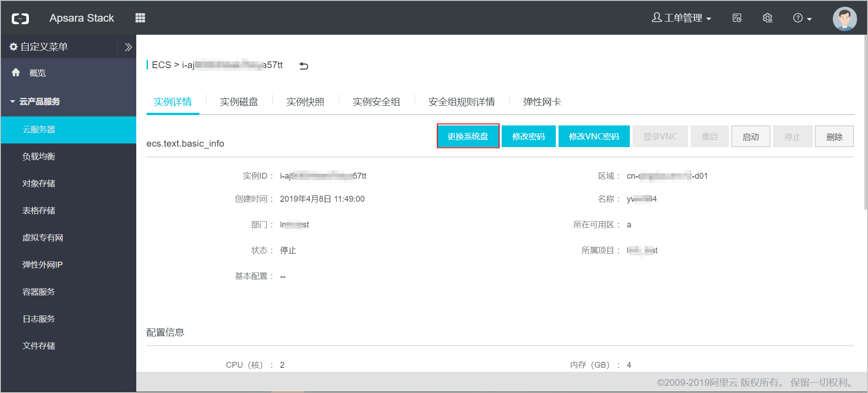Click the 所在可用区 value a
This screenshot has height=393, width=868.
coord(629,225)
